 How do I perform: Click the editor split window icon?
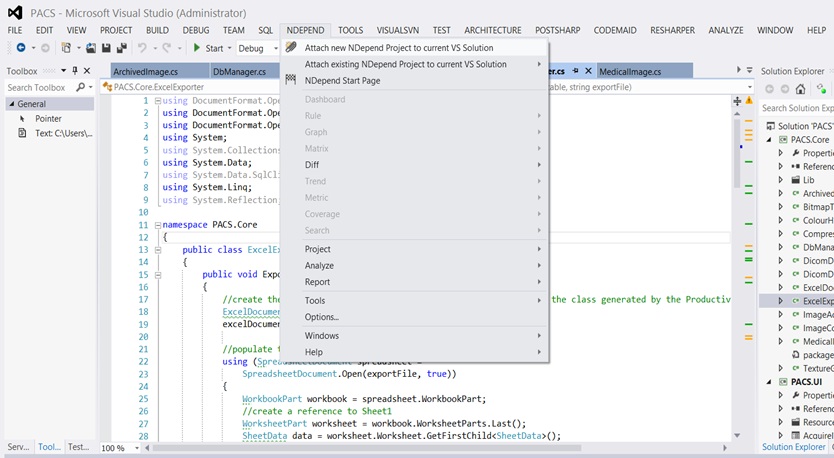pyautogui.click(x=737, y=101)
